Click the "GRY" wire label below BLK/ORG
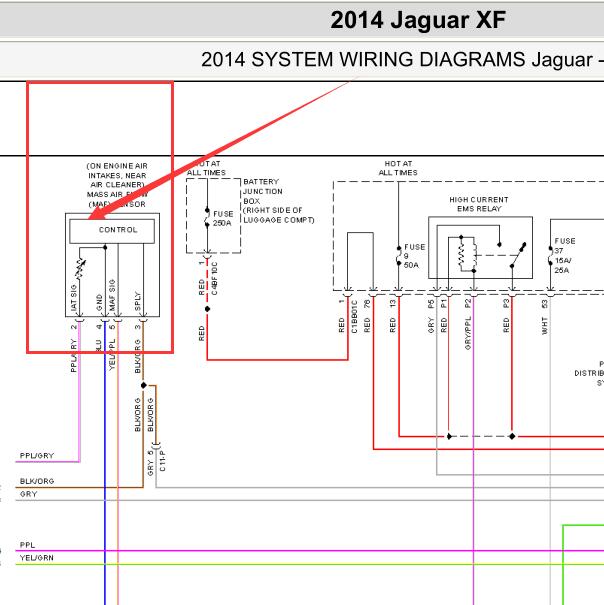The width and height of the screenshot is (604, 605). click(x=29, y=494)
